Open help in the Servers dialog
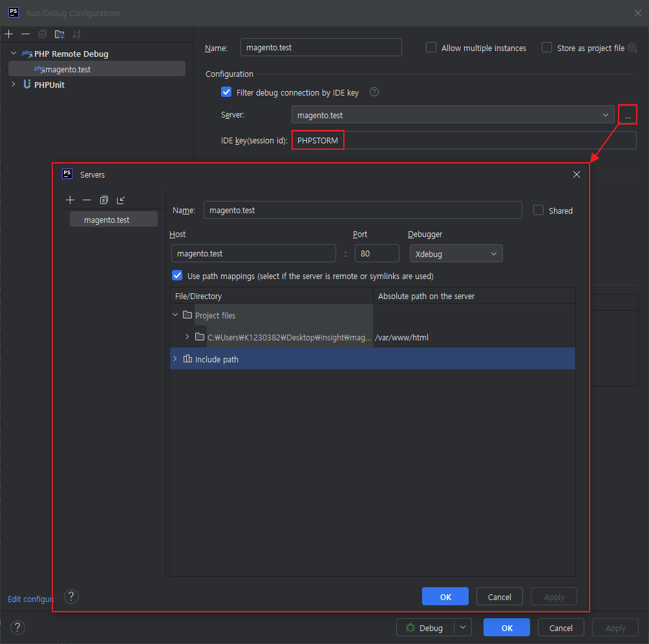 pos(71,596)
